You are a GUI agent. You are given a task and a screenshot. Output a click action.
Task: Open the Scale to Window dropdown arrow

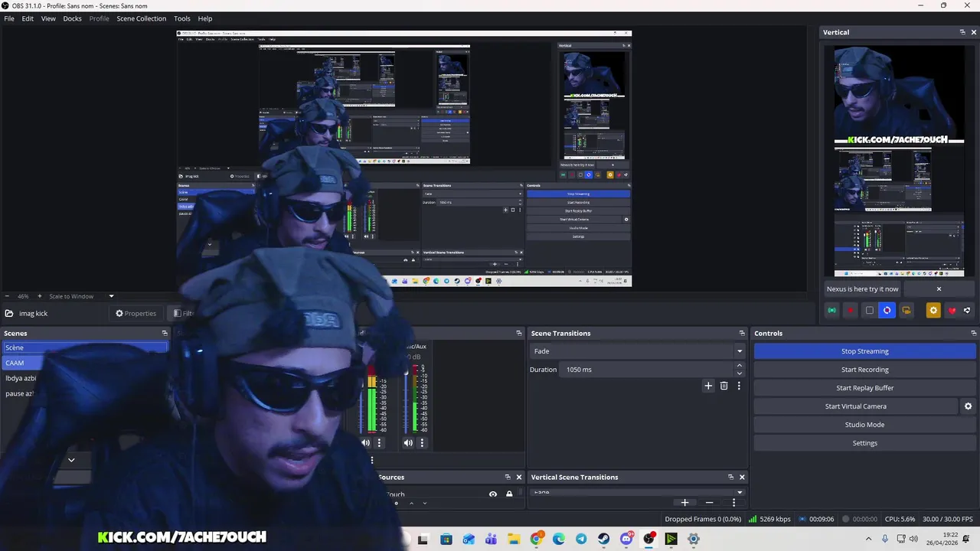point(111,296)
